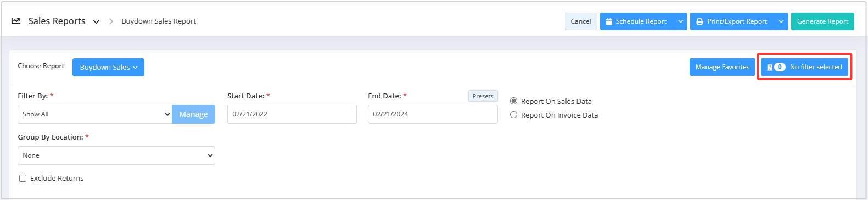Open Manage Favorites

pos(723,67)
